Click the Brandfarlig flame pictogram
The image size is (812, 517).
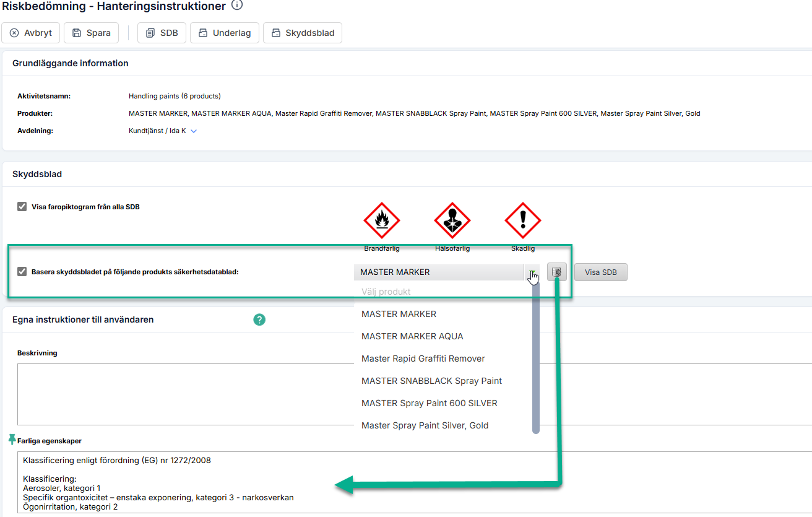(x=382, y=220)
